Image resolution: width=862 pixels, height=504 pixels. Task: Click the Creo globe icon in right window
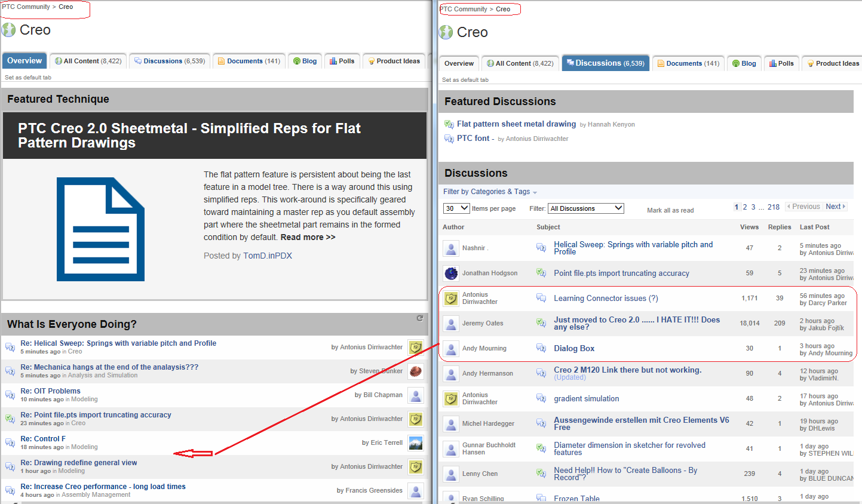(x=446, y=32)
